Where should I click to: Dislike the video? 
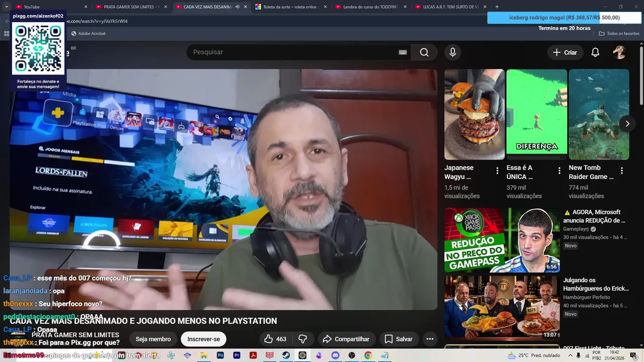point(303,339)
